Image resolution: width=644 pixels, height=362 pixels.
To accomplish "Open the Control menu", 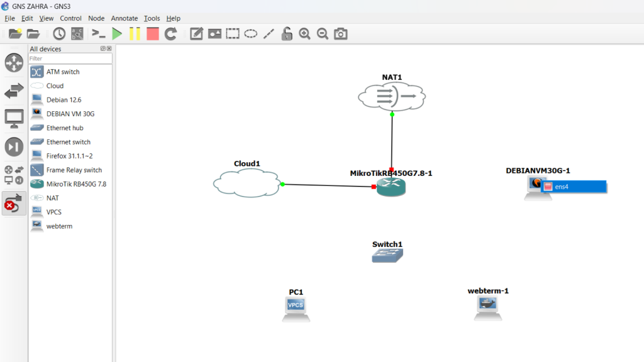I will pyautogui.click(x=70, y=18).
